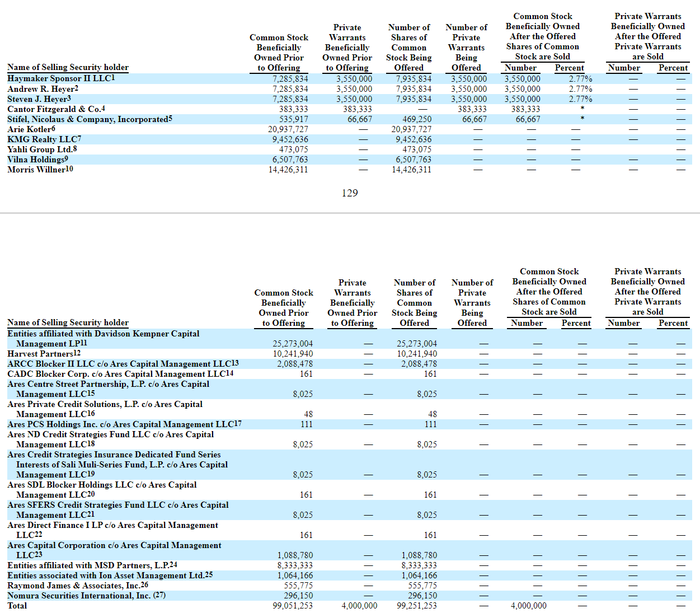Click footnote 4 next to Cantor Fitzgerald & Co.

coord(103,109)
